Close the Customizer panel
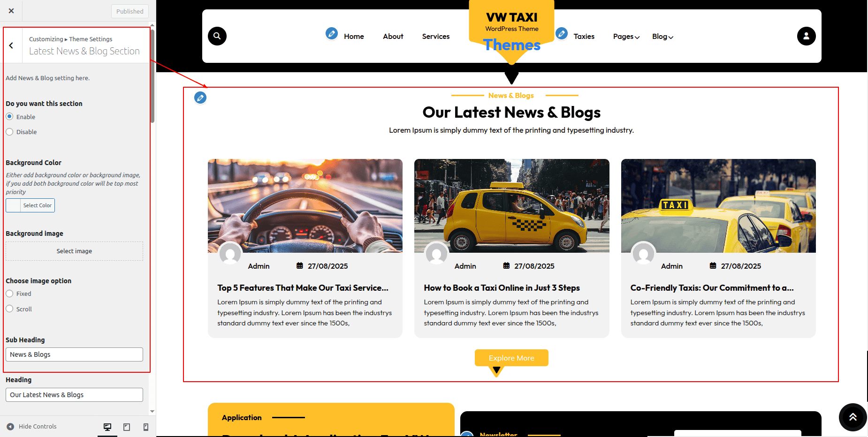 [x=11, y=11]
